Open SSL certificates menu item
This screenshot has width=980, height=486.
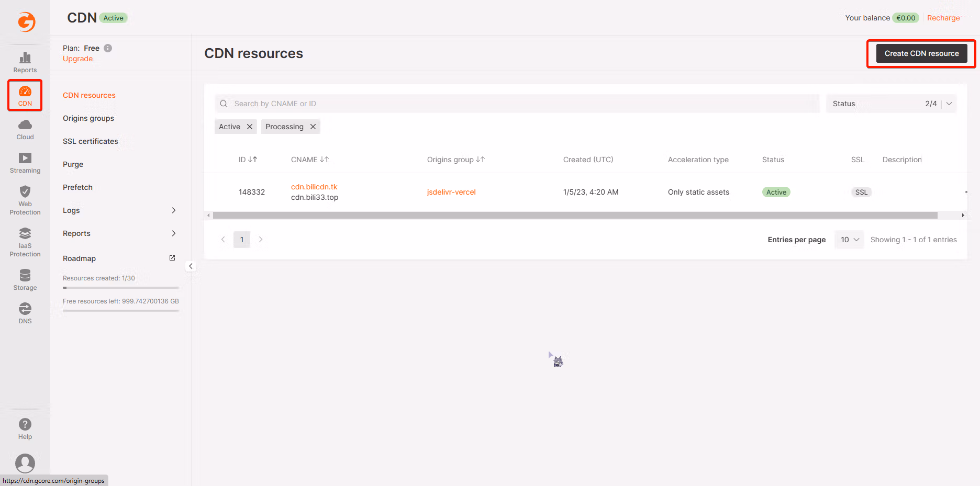[x=91, y=141]
